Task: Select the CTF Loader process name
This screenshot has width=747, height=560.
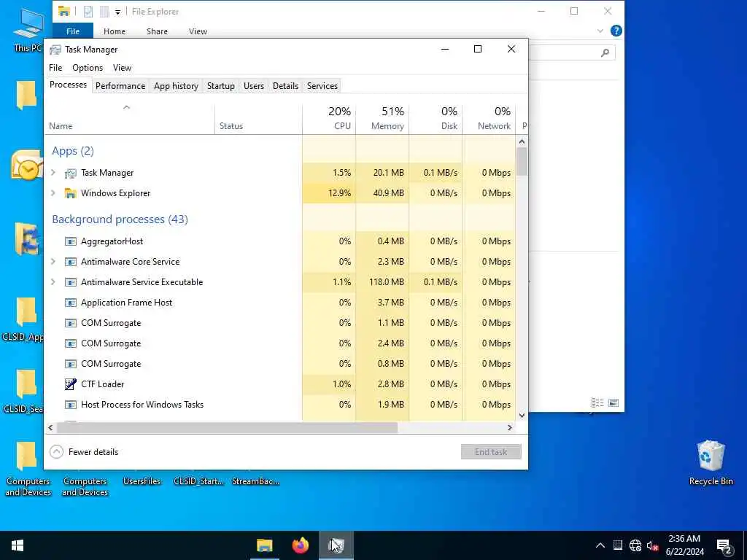Action: pos(102,384)
